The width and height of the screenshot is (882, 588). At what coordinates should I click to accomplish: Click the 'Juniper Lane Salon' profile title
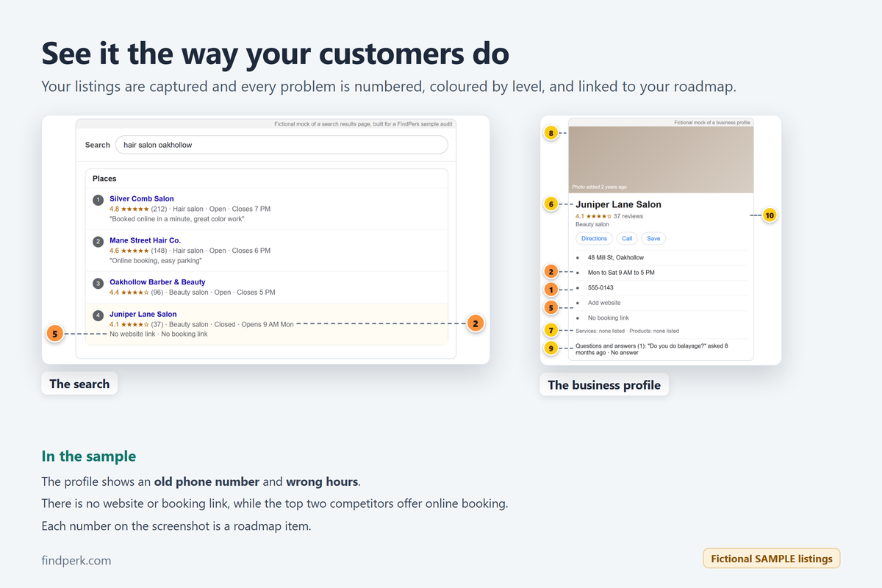coord(618,204)
